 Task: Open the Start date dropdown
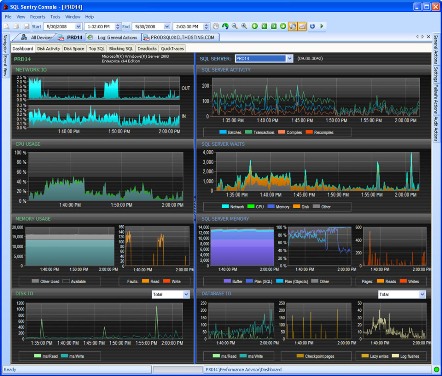click(78, 26)
